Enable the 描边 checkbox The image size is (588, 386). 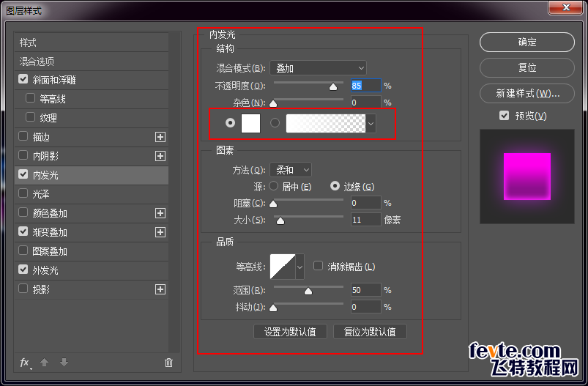(23, 136)
